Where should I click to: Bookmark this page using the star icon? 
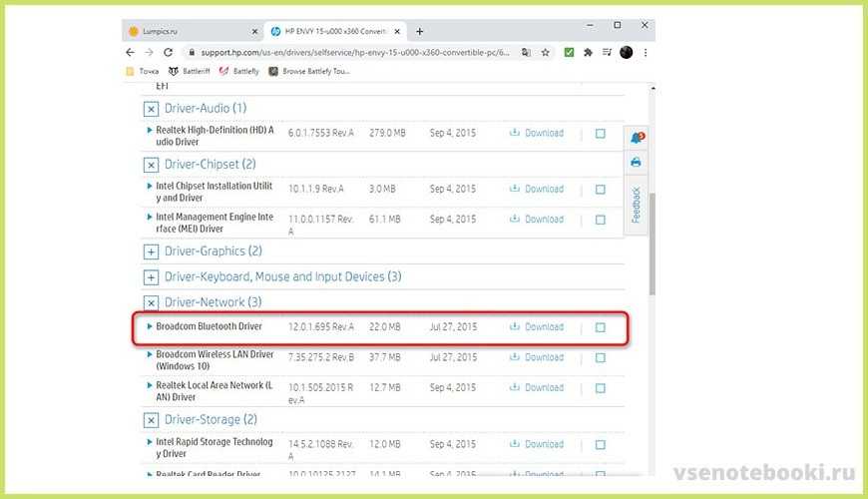(547, 52)
